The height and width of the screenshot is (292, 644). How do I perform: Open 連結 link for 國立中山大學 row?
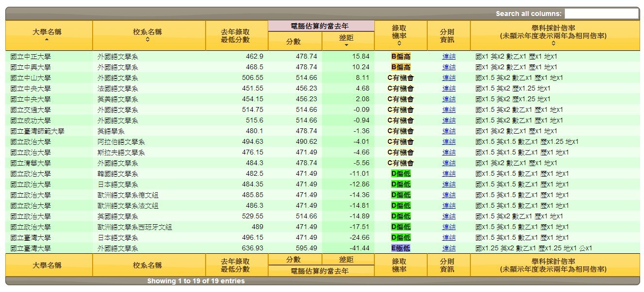[449, 77]
